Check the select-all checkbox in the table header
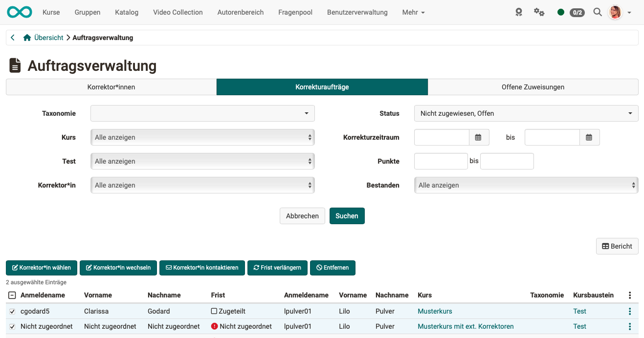This screenshot has height=338, width=644. pyautogui.click(x=11, y=295)
